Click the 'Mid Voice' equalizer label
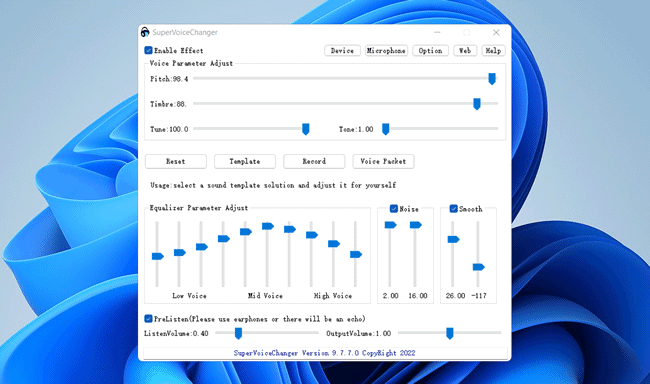Screen dimensions: 650x384 click(265, 296)
